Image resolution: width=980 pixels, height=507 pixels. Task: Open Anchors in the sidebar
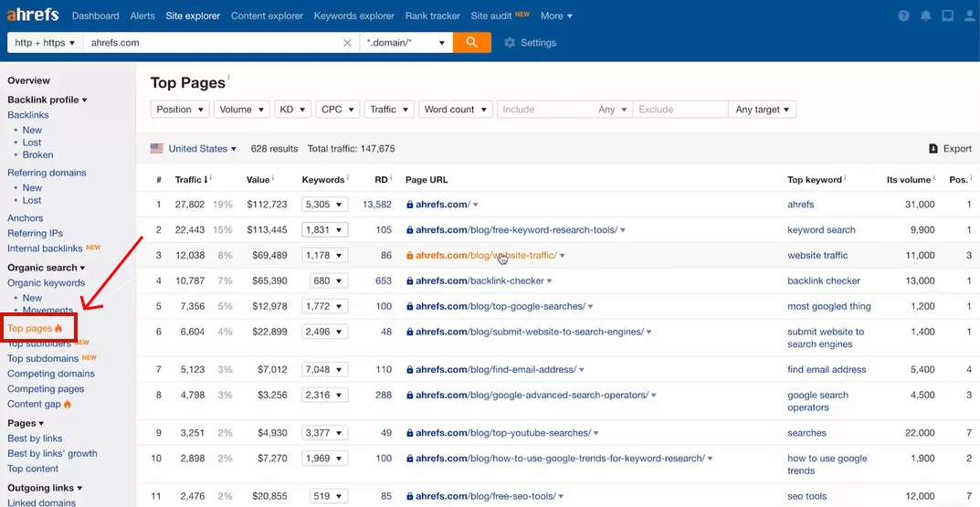25,218
